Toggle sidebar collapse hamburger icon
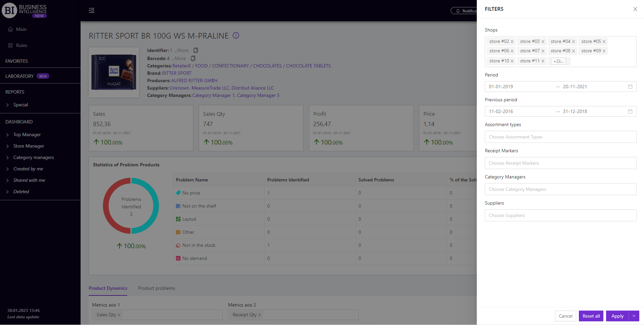 click(x=92, y=10)
